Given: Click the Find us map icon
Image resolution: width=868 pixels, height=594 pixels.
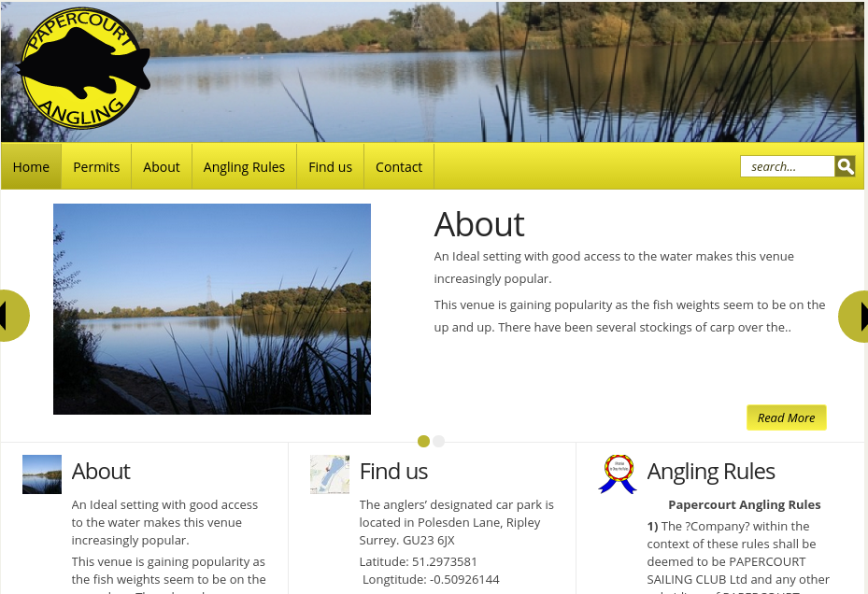Looking at the screenshot, I should (330, 474).
